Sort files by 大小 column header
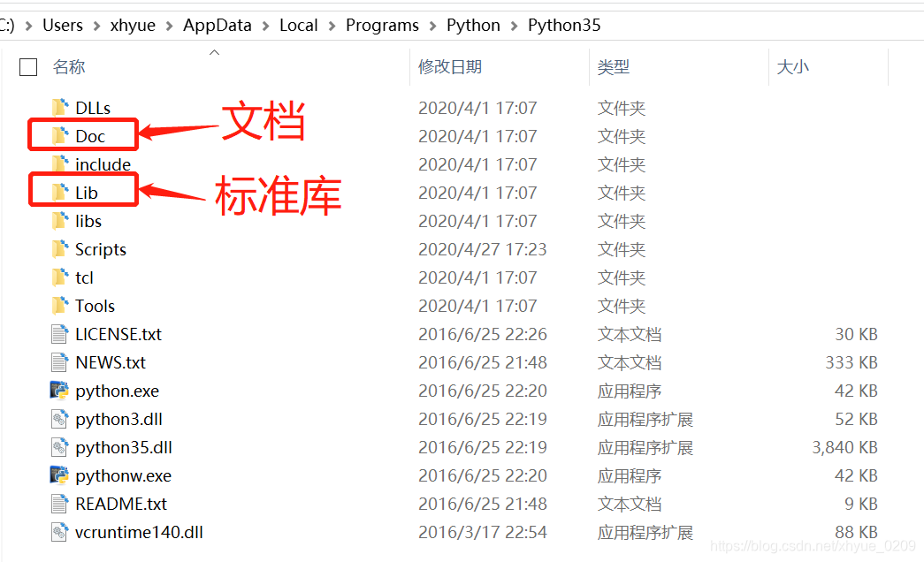This screenshot has height=562, width=924. point(792,66)
